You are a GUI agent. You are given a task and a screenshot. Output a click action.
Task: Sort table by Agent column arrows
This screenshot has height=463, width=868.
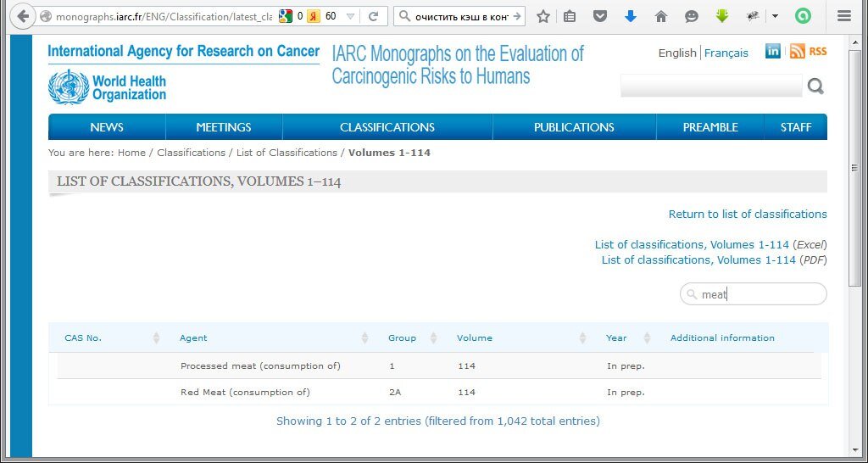click(364, 337)
